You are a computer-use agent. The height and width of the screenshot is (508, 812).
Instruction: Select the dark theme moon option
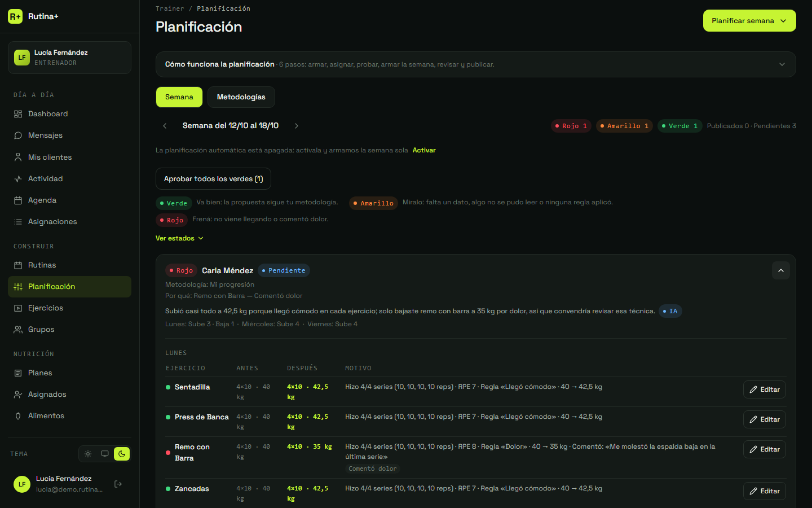pyautogui.click(x=122, y=454)
